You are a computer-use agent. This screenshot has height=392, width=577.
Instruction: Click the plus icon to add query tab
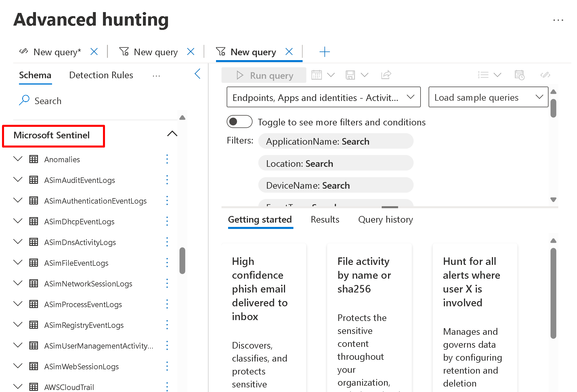pos(324,52)
